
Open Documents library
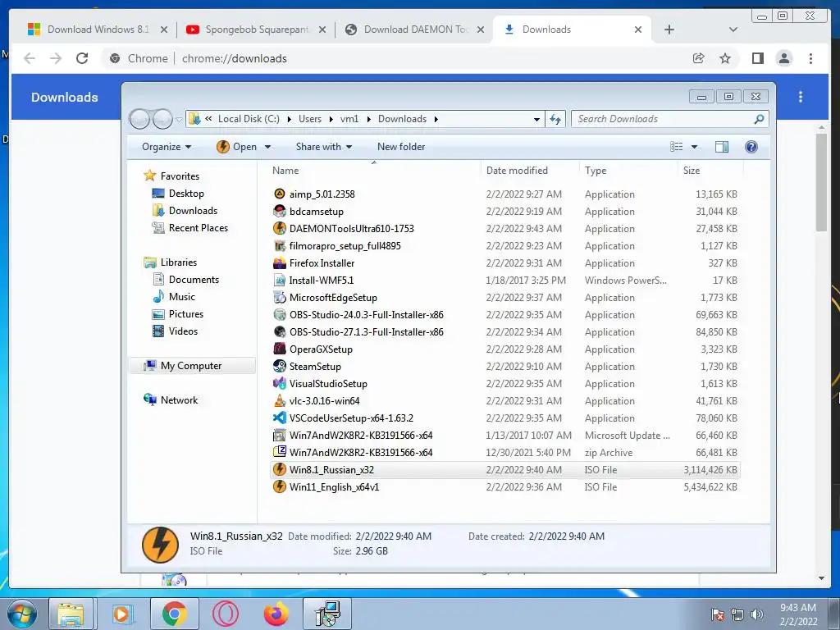tap(194, 280)
